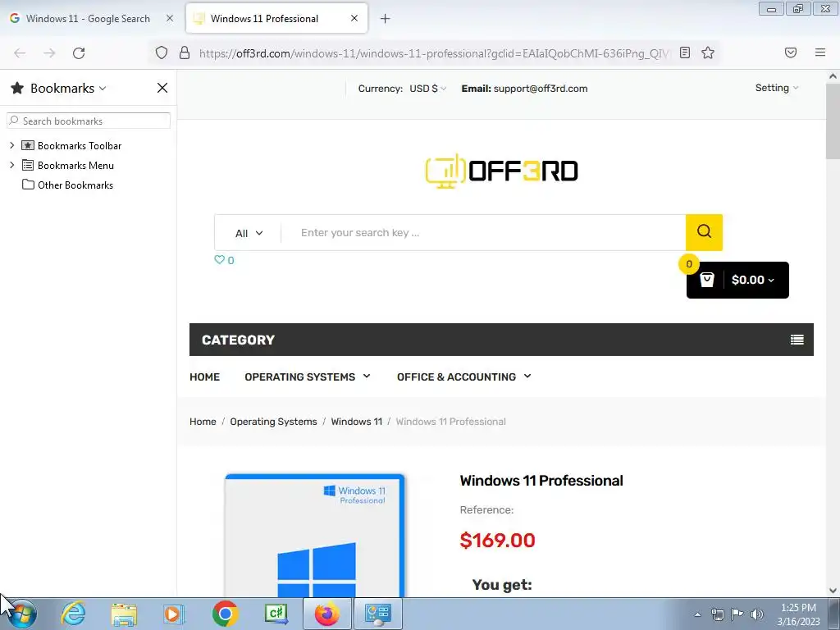Open the tracking protection shield icon

[162, 53]
